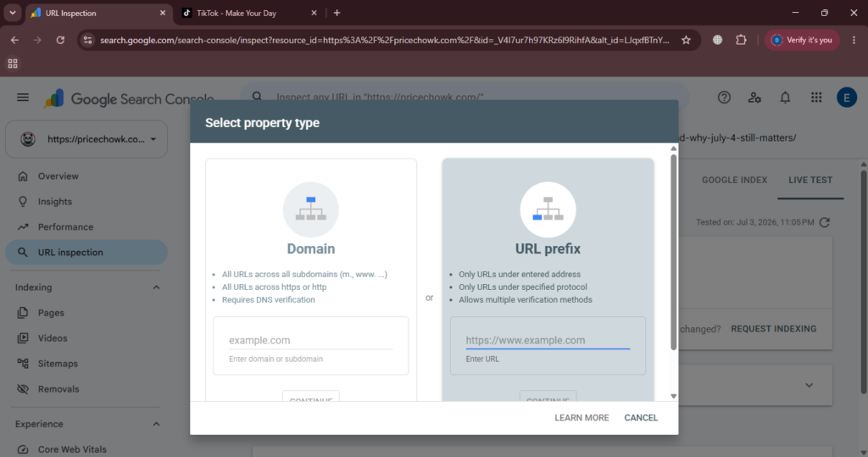Click the https://www.example.com URL input field
The width and height of the screenshot is (868, 457).
pos(548,340)
